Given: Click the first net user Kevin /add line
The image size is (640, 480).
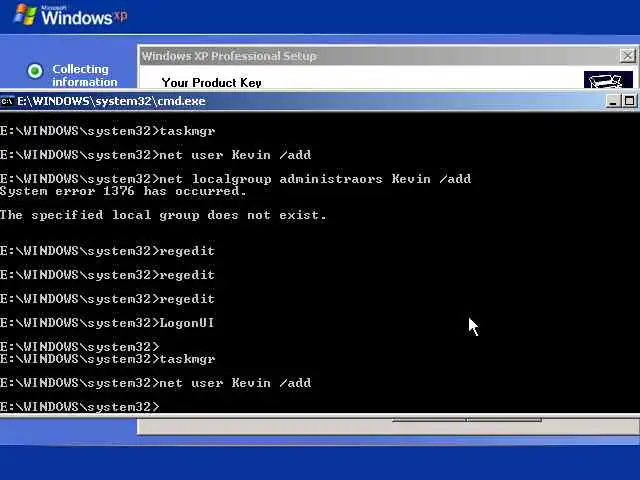Looking at the screenshot, I should click(x=156, y=155).
